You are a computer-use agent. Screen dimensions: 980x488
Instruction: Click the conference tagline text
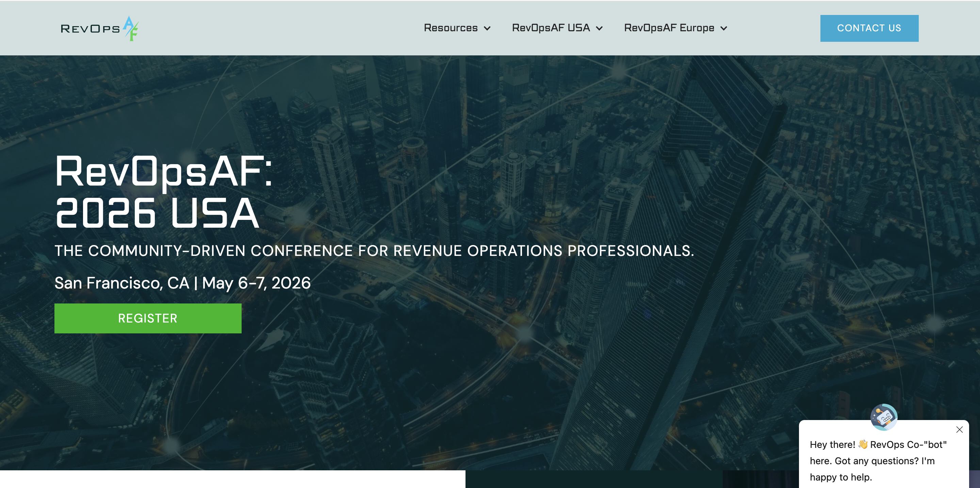click(x=375, y=250)
